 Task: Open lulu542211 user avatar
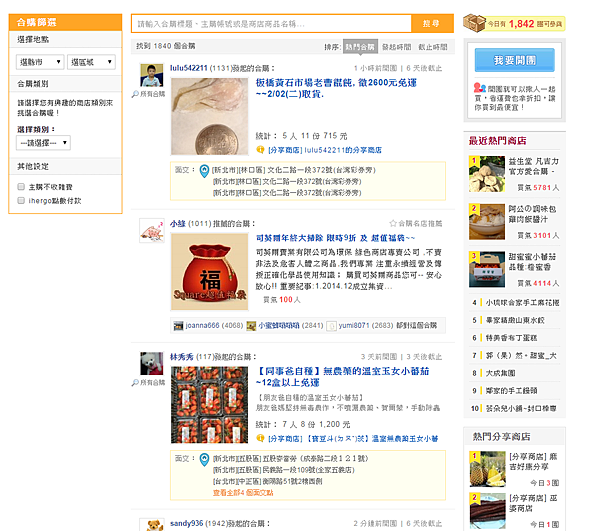click(152, 75)
